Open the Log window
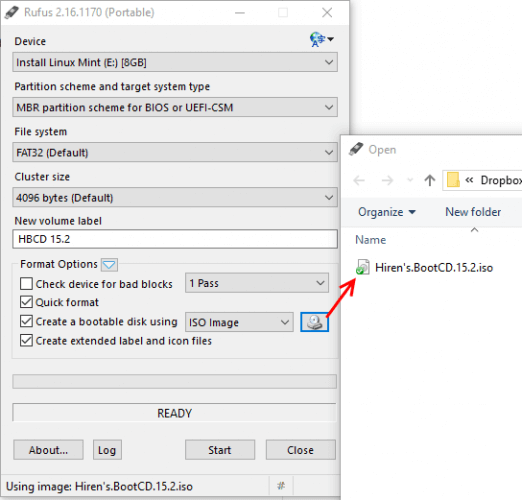The height and width of the screenshot is (500, 522). point(107,450)
